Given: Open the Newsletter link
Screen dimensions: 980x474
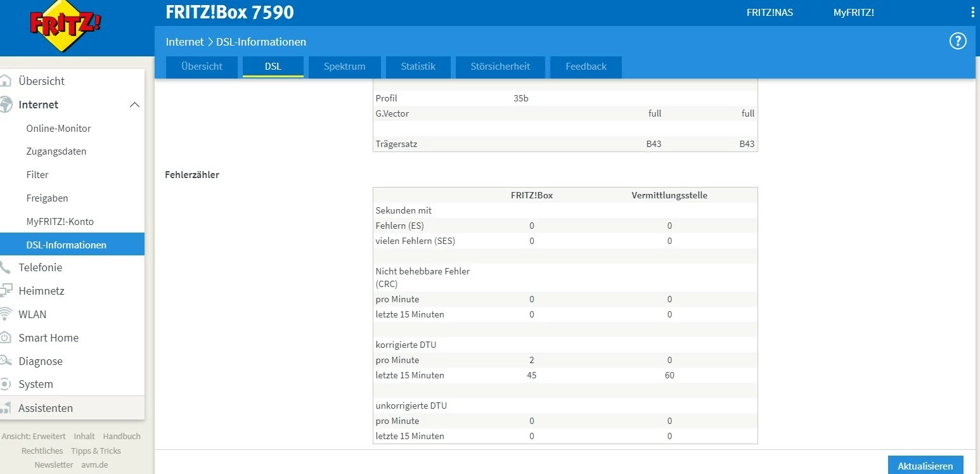Looking at the screenshot, I should 54,465.
